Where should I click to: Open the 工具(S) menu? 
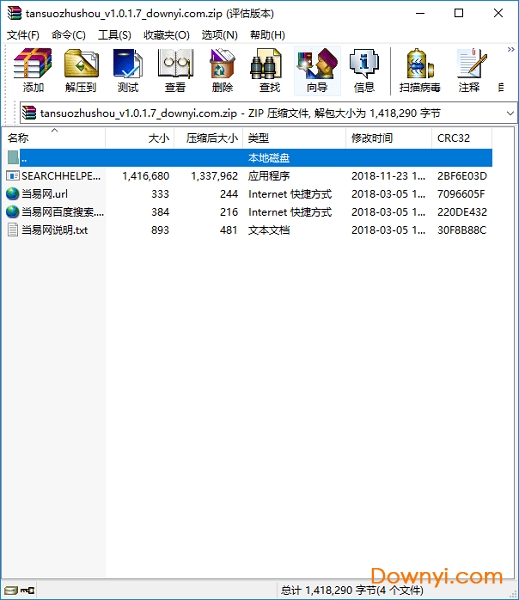(x=114, y=35)
